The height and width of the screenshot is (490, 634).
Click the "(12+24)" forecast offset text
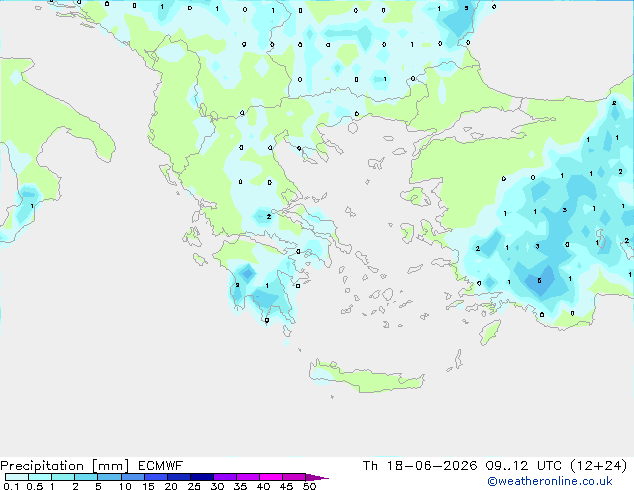pyautogui.click(x=598, y=466)
